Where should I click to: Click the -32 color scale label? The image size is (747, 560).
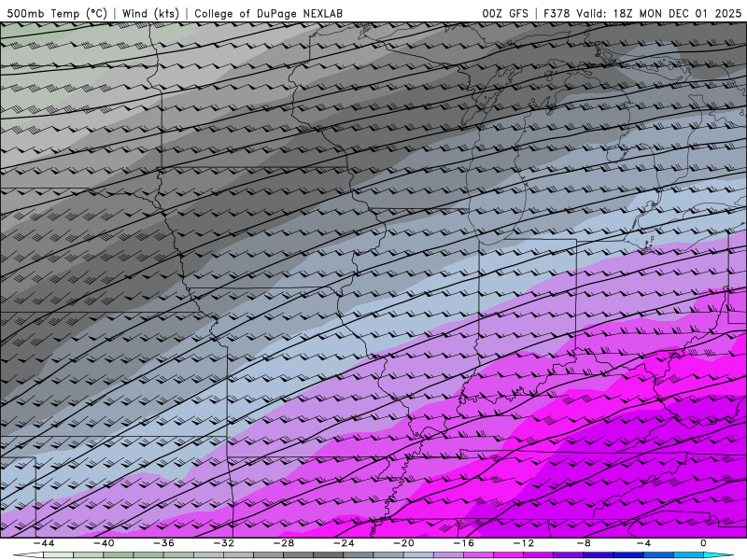[x=224, y=543]
